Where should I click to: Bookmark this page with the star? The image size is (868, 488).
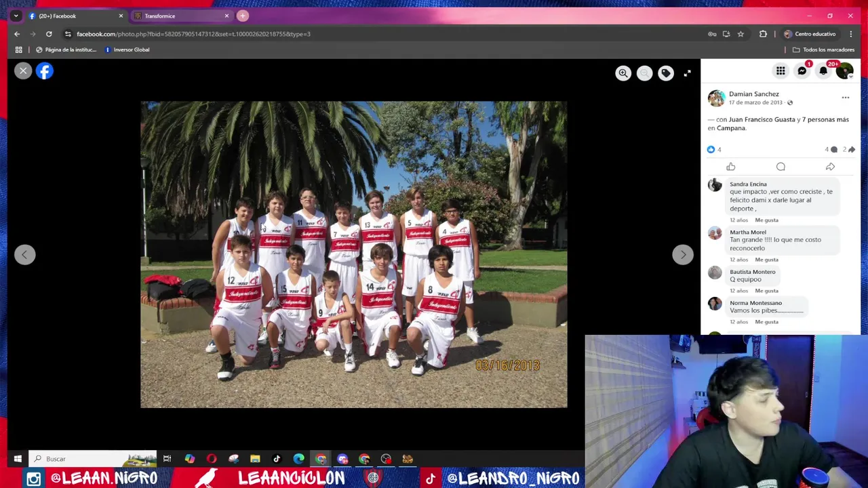pos(741,34)
